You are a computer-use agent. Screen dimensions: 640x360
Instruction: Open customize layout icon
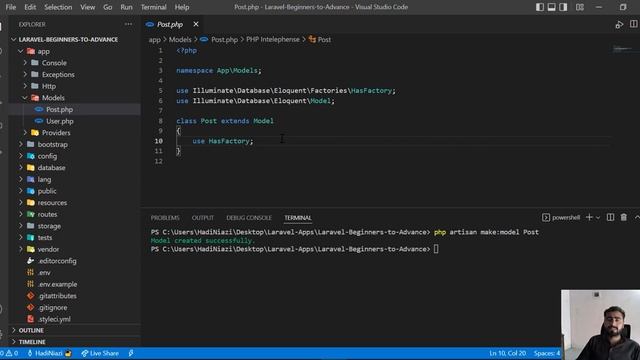click(580, 7)
